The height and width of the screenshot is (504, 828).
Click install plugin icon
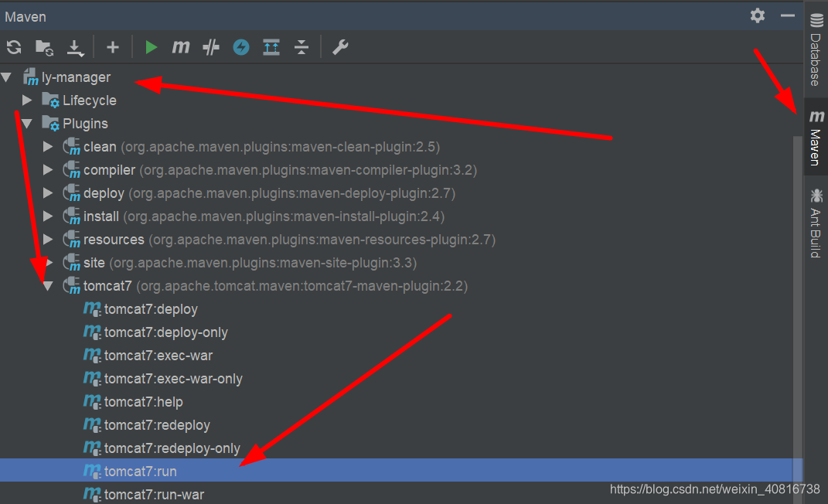pos(71,216)
